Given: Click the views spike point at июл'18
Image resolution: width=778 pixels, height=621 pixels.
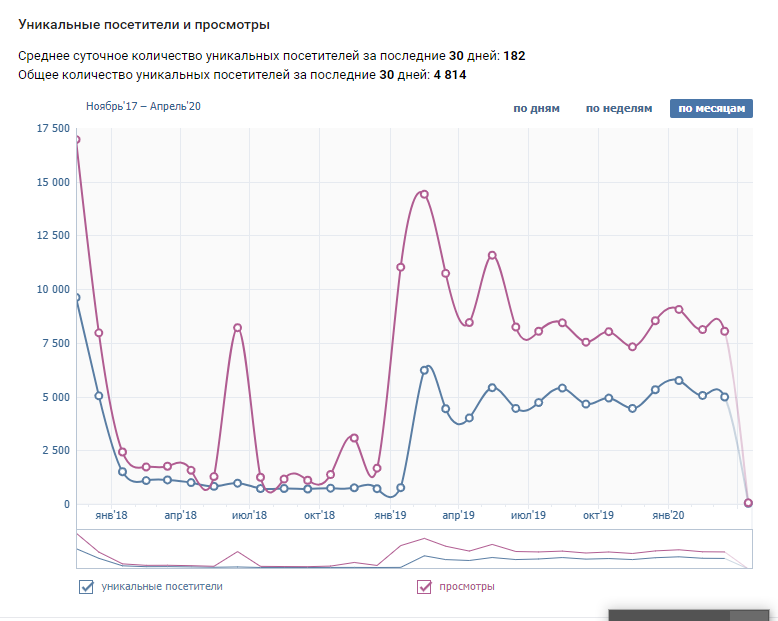Looking at the screenshot, I should click(238, 327).
